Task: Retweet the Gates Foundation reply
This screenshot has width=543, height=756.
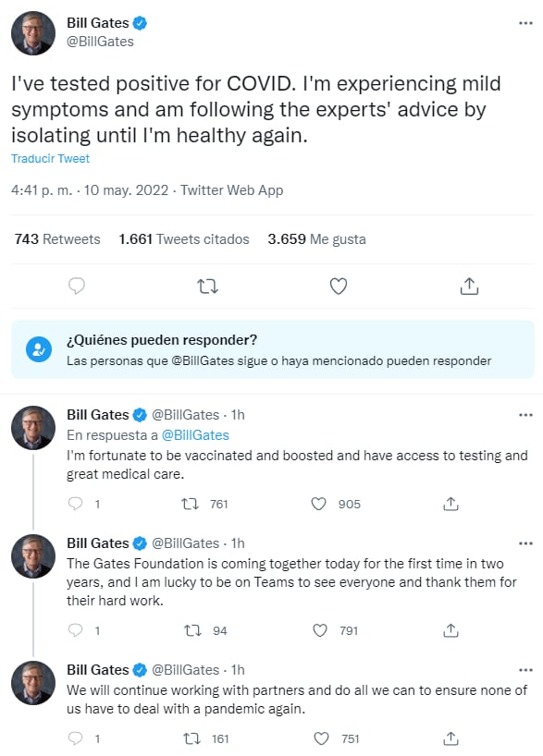Action: pyautogui.click(x=193, y=629)
